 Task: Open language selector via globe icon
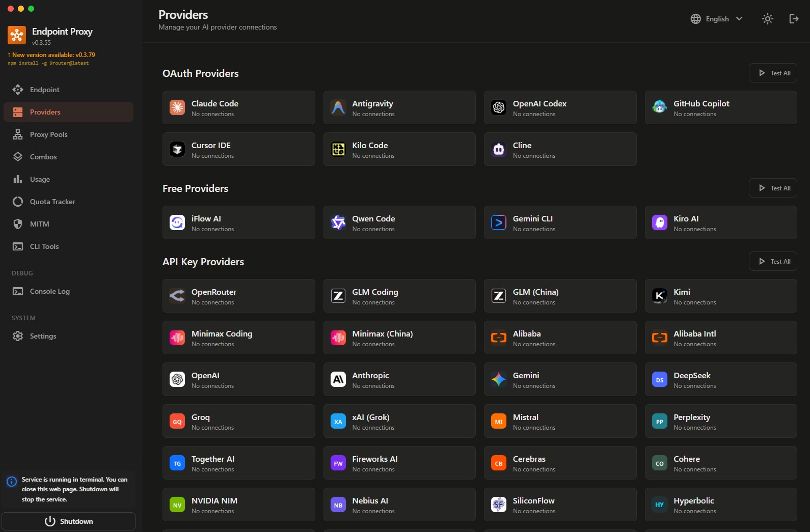coord(695,19)
